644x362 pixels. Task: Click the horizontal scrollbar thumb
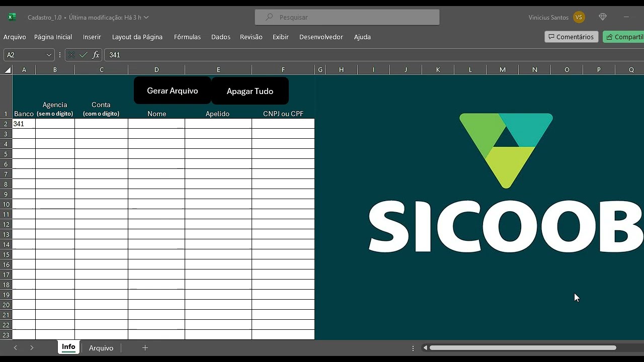[523, 347]
